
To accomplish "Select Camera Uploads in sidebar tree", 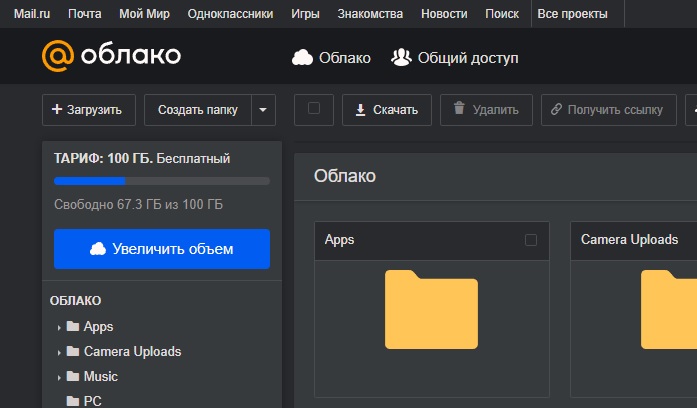I will pyautogui.click(x=132, y=352).
